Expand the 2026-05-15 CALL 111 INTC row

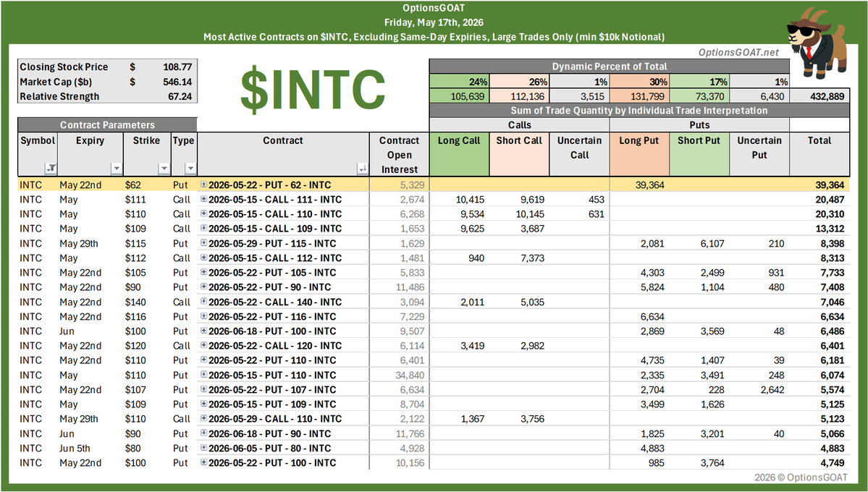tap(203, 199)
